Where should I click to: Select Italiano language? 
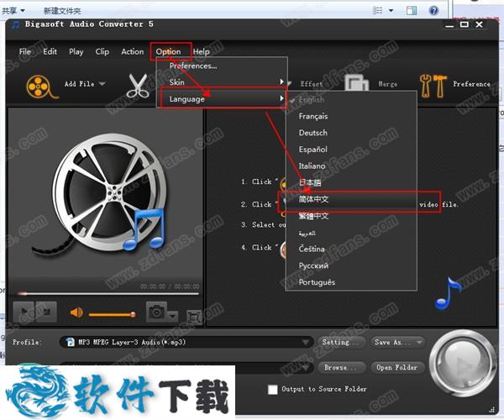point(351,166)
